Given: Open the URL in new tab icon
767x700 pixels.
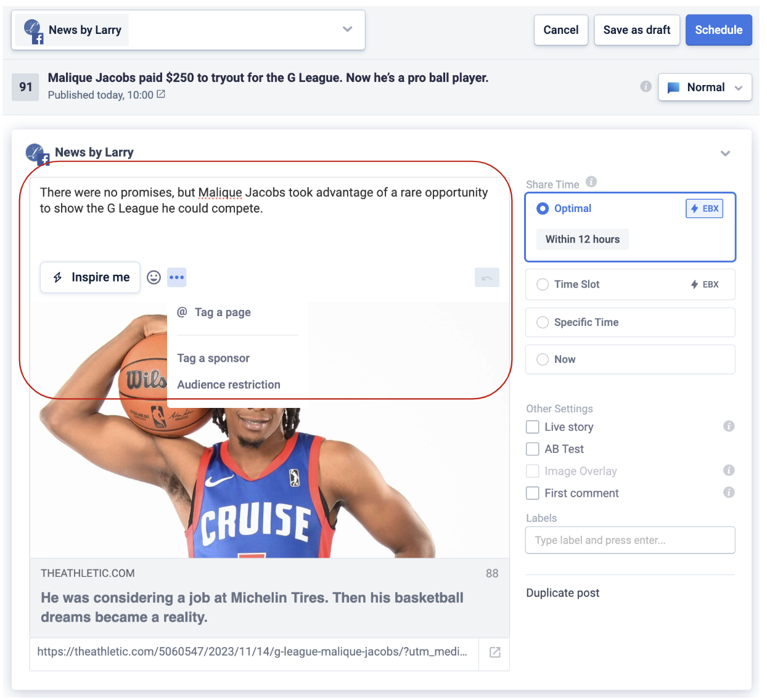Looking at the screenshot, I should (x=494, y=652).
